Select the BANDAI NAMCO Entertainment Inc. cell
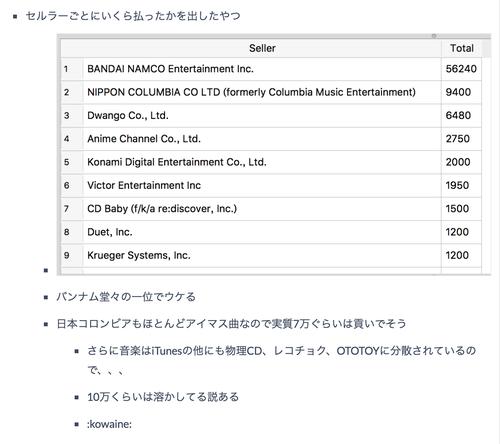The height and width of the screenshot is (444, 500). click(262, 69)
